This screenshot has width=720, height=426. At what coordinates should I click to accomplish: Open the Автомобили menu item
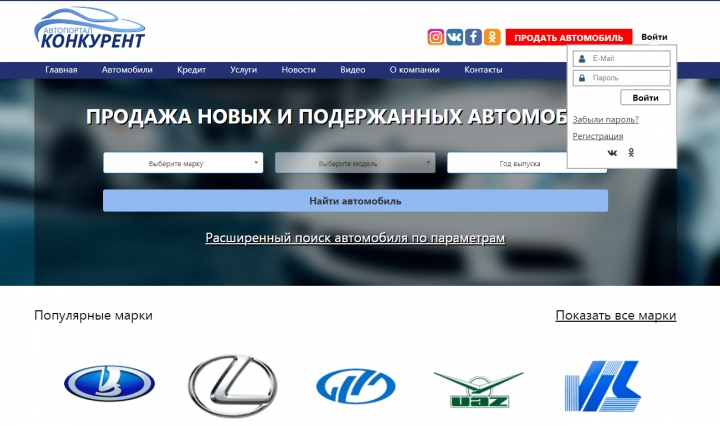[127, 70]
